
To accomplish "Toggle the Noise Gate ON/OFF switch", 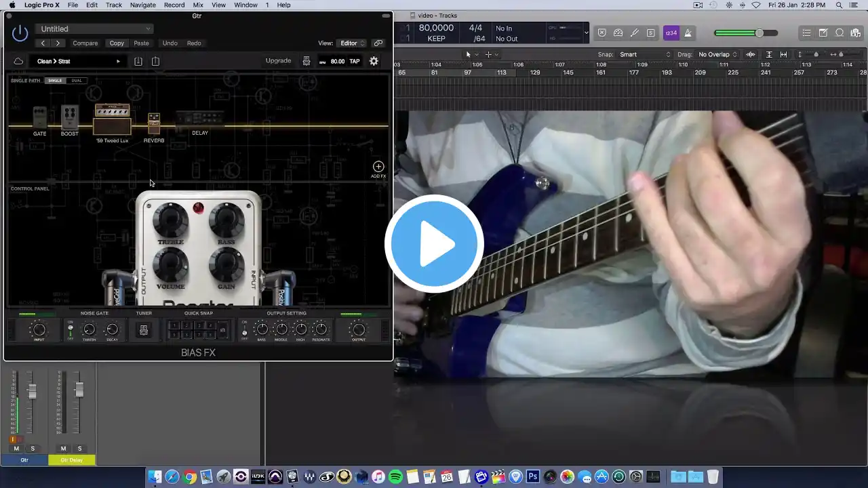I will tap(70, 330).
